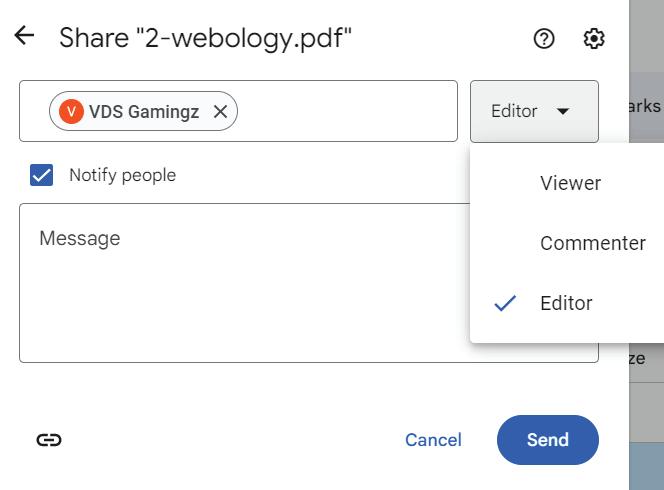This screenshot has height=490, width=664.
Task: Collapse the Editor role dropdown button
Action: pos(534,112)
